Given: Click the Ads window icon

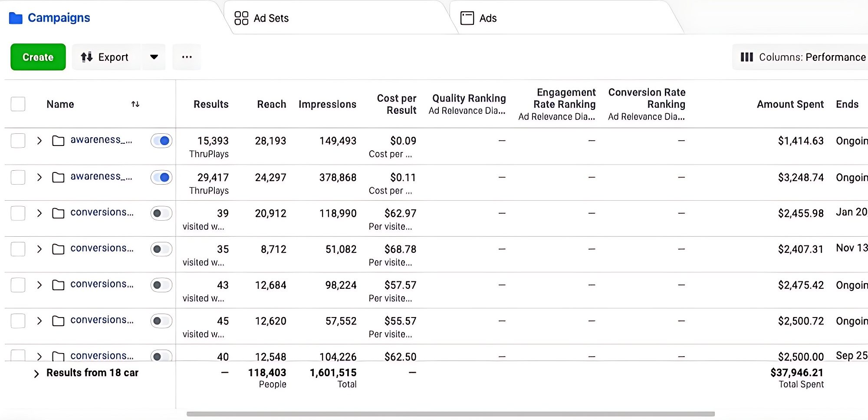Looking at the screenshot, I should coord(467,18).
